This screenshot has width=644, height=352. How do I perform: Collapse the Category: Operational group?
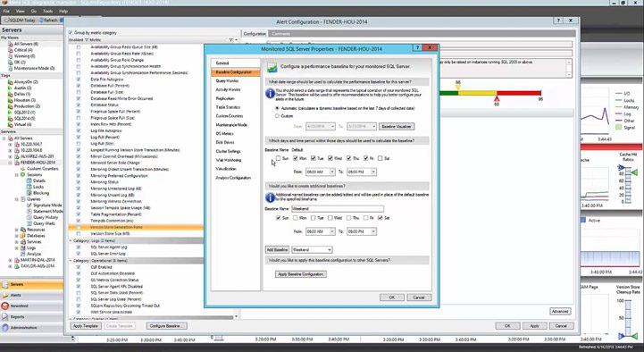[71, 261]
